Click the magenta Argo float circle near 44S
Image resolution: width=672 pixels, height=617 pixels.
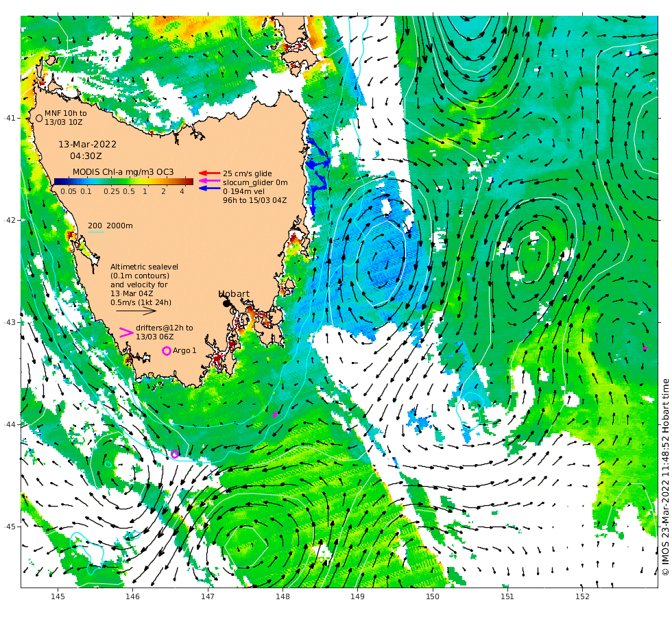coord(174,454)
